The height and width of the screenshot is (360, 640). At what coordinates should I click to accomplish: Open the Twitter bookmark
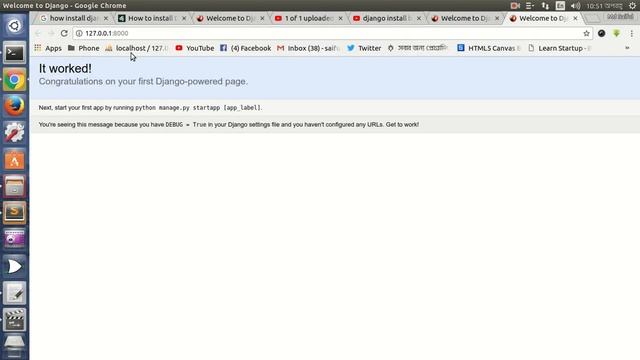(x=364, y=48)
